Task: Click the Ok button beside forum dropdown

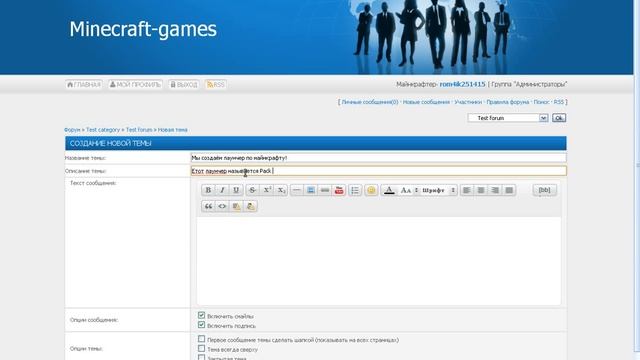Action: click(x=559, y=118)
